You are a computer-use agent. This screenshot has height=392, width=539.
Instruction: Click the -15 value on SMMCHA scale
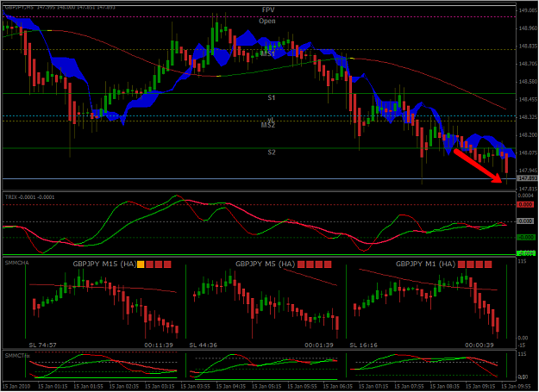522,345
